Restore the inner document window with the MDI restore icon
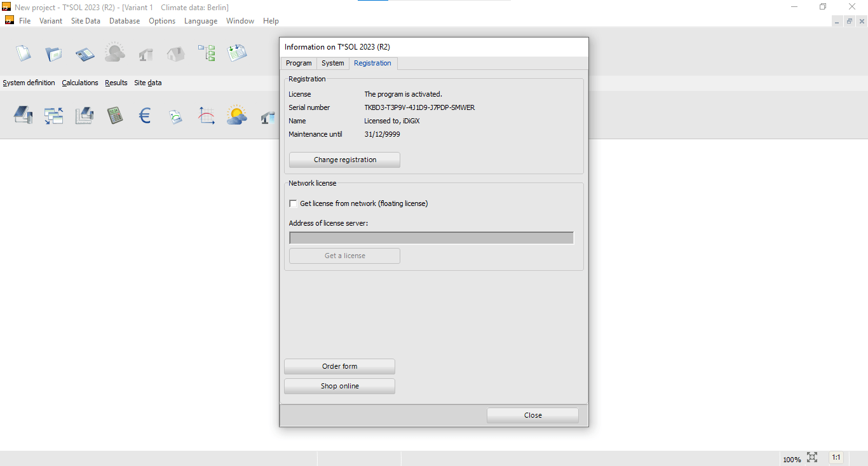Image resolution: width=868 pixels, height=466 pixels. click(x=849, y=21)
